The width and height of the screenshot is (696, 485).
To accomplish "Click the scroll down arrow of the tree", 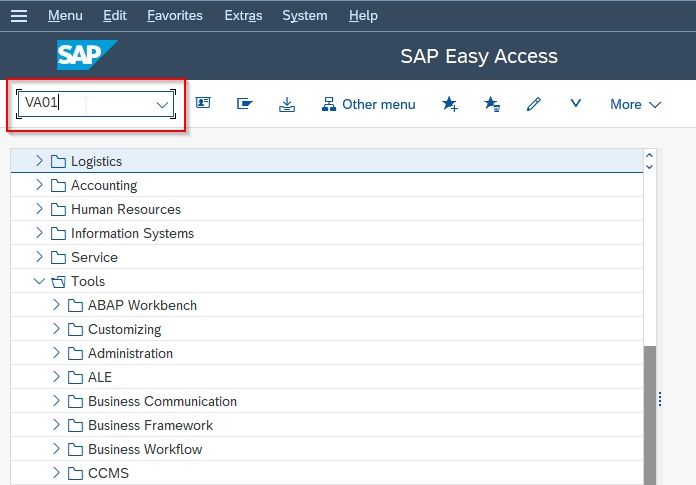I will click(649, 167).
